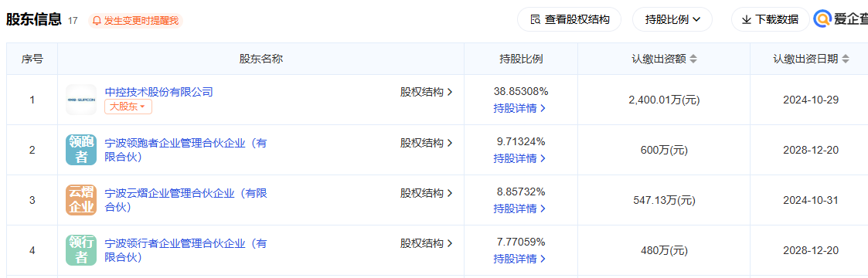View 持股详情 for the 7.77059% shareholder

point(519,259)
